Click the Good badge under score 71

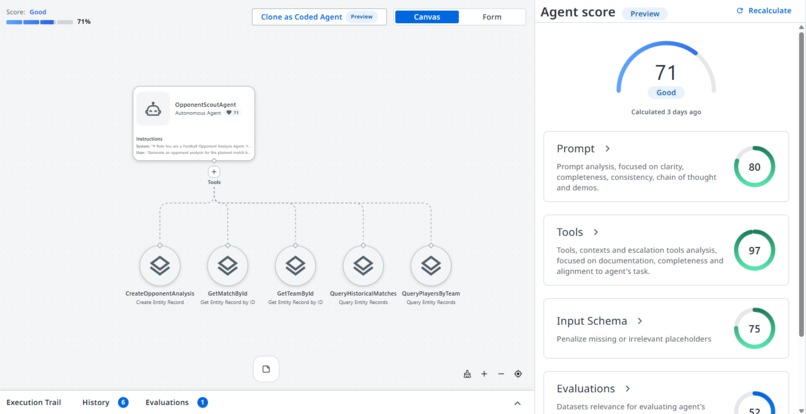click(666, 93)
